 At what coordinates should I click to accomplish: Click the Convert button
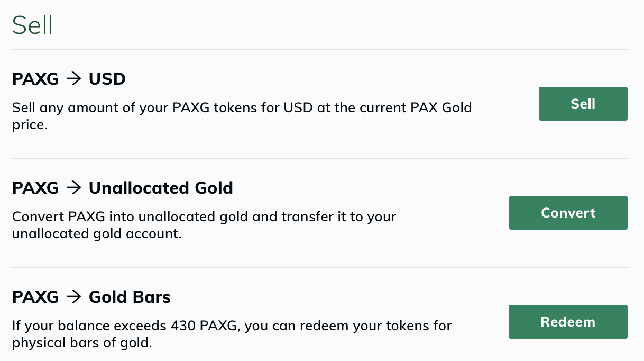[568, 213]
